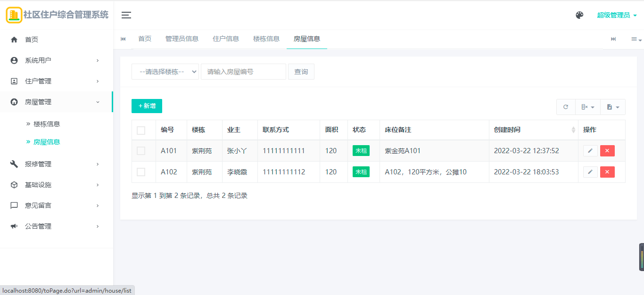The height and width of the screenshot is (295, 644).
Task: Delete row A101 with red X
Action: click(607, 151)
